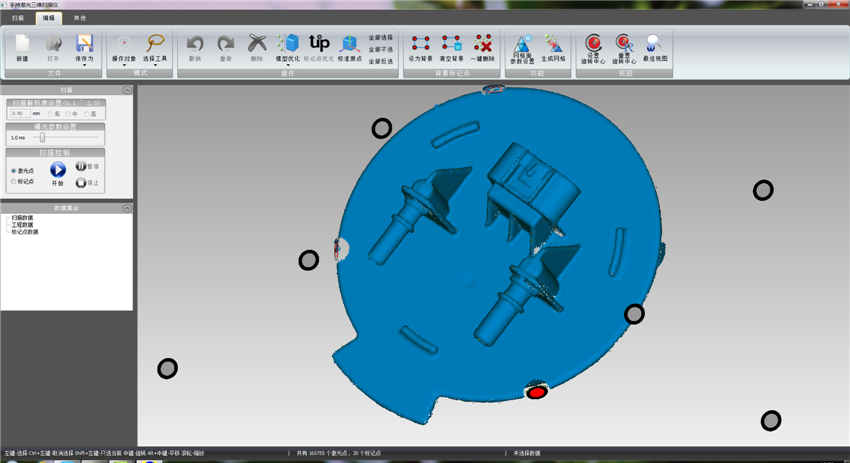Click 设置旋转中心 set rotation center icon
The height and width of the screenshot is (463, 850).
click(x=594, y=44)
